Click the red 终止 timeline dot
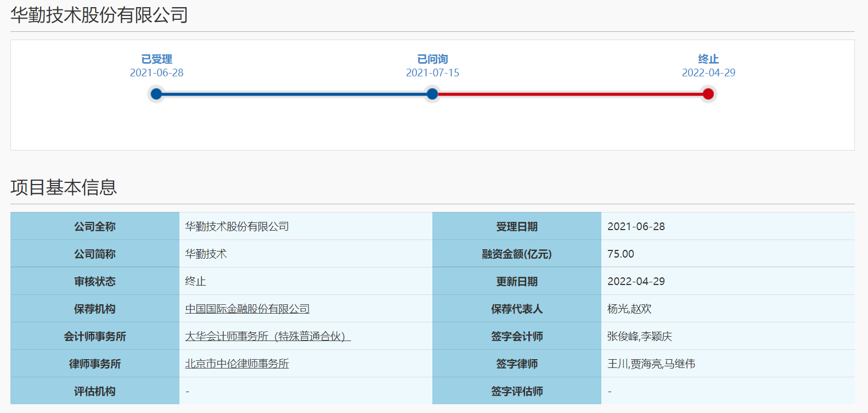Screen dimensions: 868x413 pos(708,94)
